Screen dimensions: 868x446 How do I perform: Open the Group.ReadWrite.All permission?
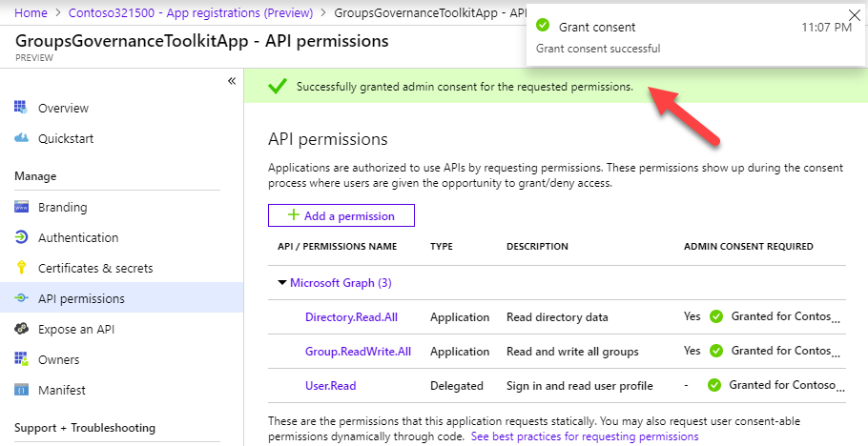[x=358, y=352]
